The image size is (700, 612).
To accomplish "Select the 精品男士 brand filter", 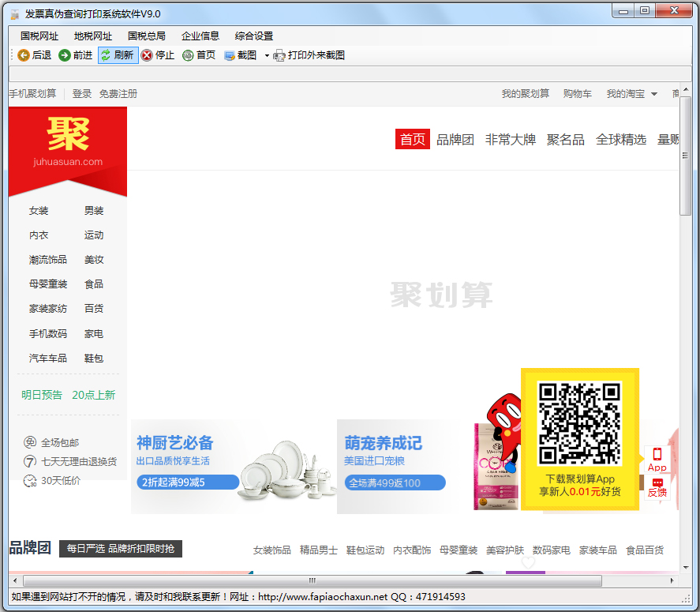I will (319, 550).
